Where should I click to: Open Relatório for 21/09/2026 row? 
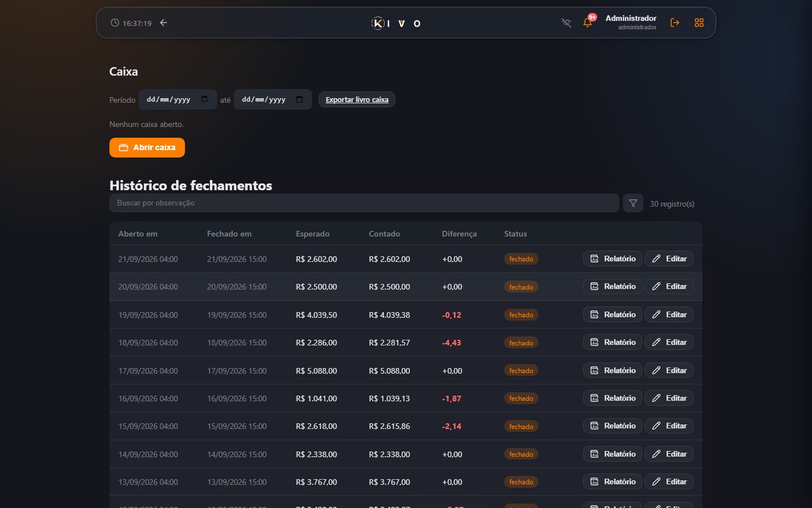pyautogui.click(x=612, y=259)
